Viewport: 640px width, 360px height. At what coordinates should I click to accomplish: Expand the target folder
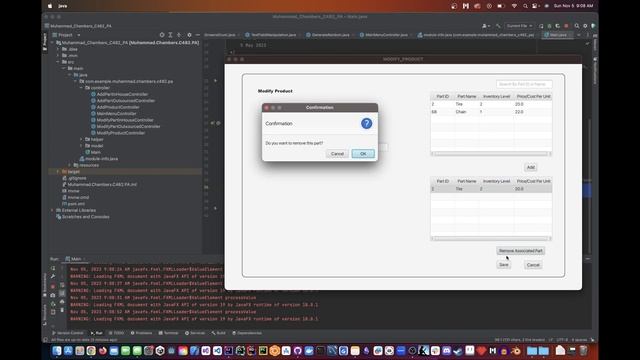tap(58, 172)
